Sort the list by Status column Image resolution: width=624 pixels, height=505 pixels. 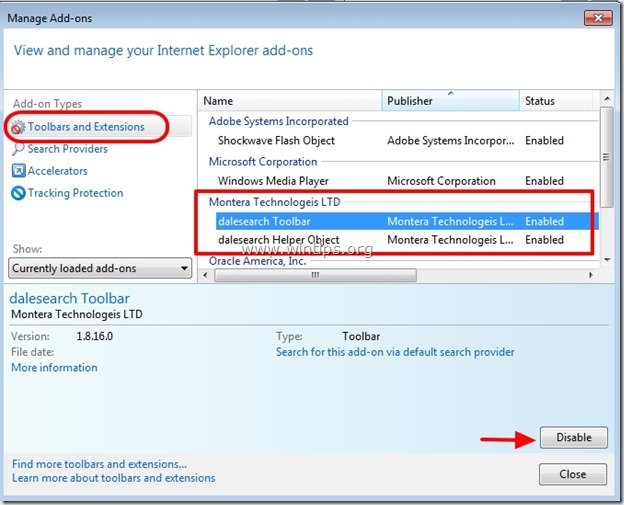click(555, 101)
